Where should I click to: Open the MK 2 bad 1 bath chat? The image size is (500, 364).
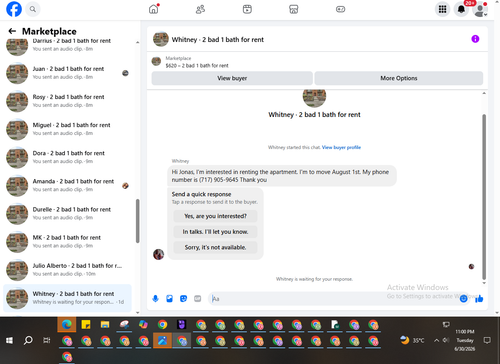pyautogui.click(x=67, y=242)
